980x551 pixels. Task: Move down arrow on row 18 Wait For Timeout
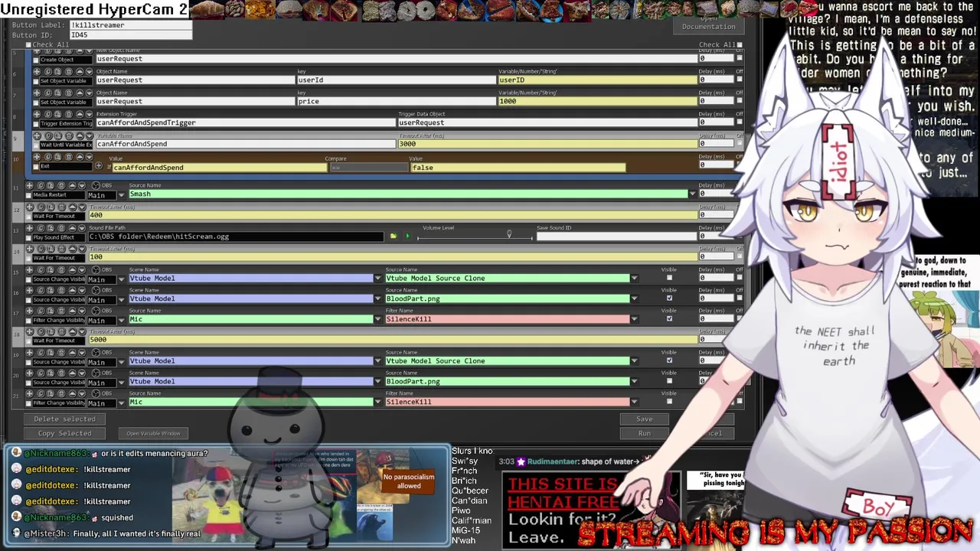click(x=82, y=331)
